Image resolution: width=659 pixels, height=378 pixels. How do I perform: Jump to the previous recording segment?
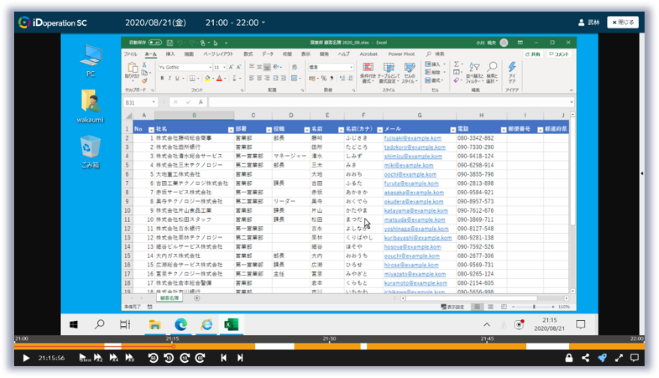click(x=224, y=358)
